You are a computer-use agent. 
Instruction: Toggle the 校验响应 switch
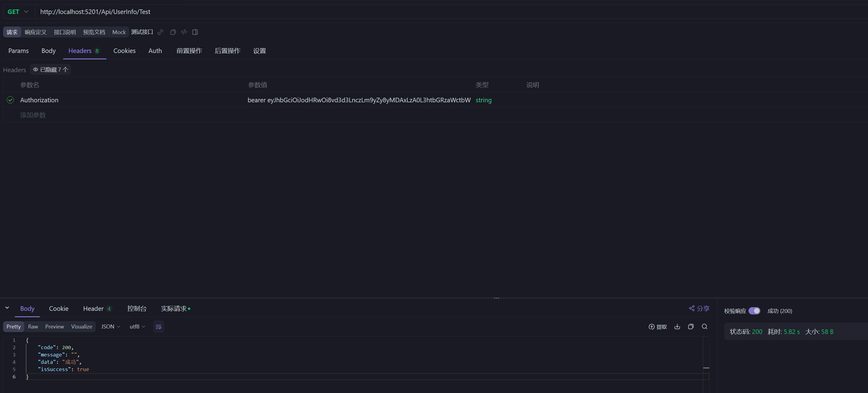click(755, 311)
